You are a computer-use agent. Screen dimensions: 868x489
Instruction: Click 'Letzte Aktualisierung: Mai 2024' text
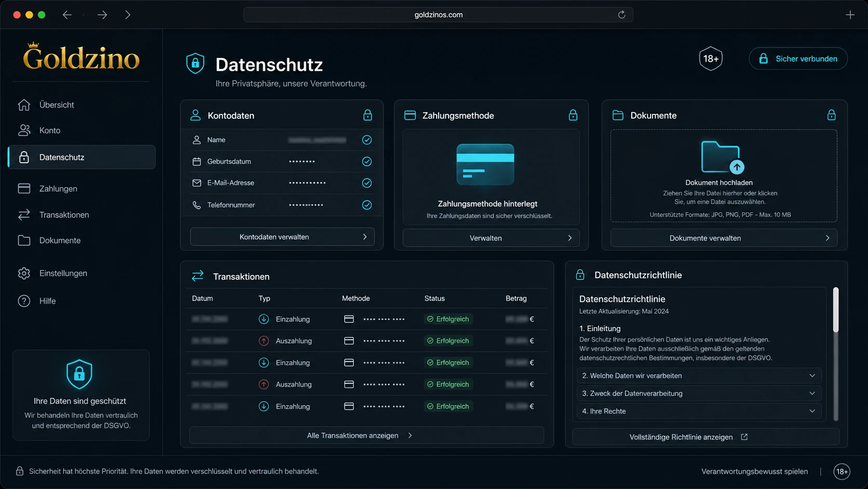(624, 311)
